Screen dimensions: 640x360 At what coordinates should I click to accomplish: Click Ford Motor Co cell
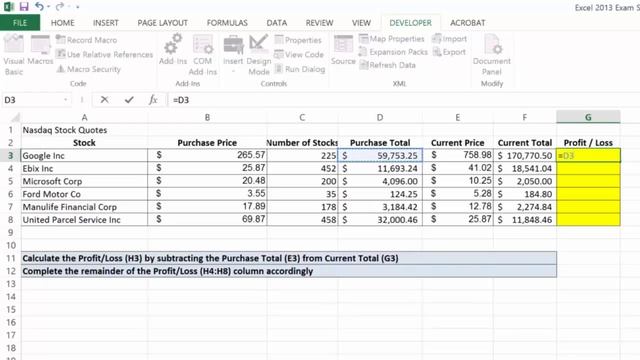tap(84, 194)
